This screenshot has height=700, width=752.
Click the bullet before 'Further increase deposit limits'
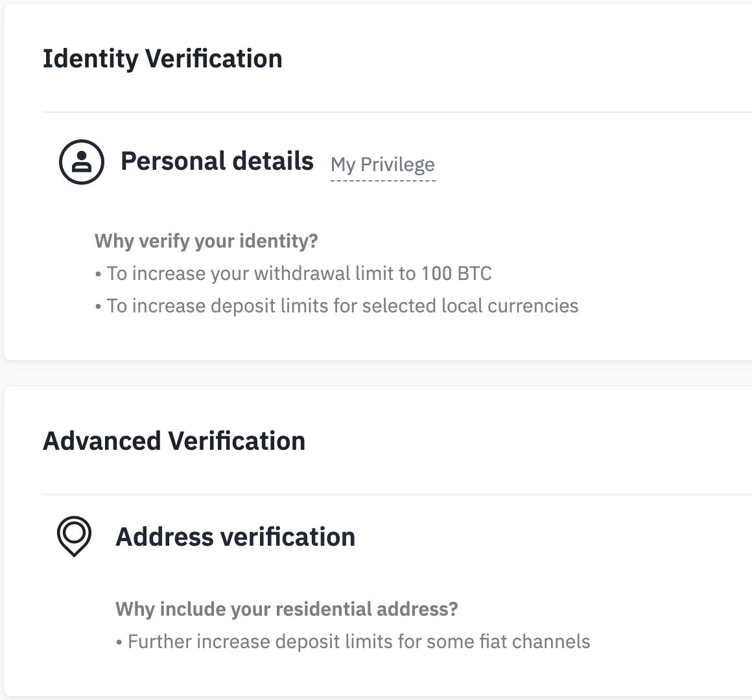[x=119, y=642]
